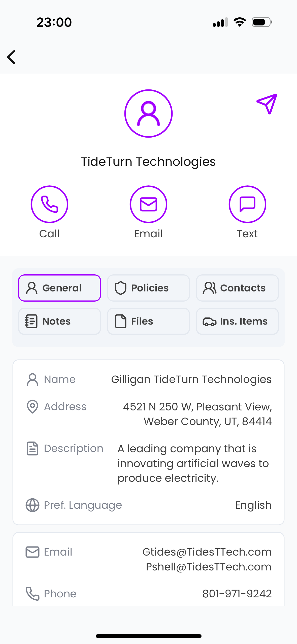Switch to the Policies tab
Screen dimensions: 297x644
point(148,288)
